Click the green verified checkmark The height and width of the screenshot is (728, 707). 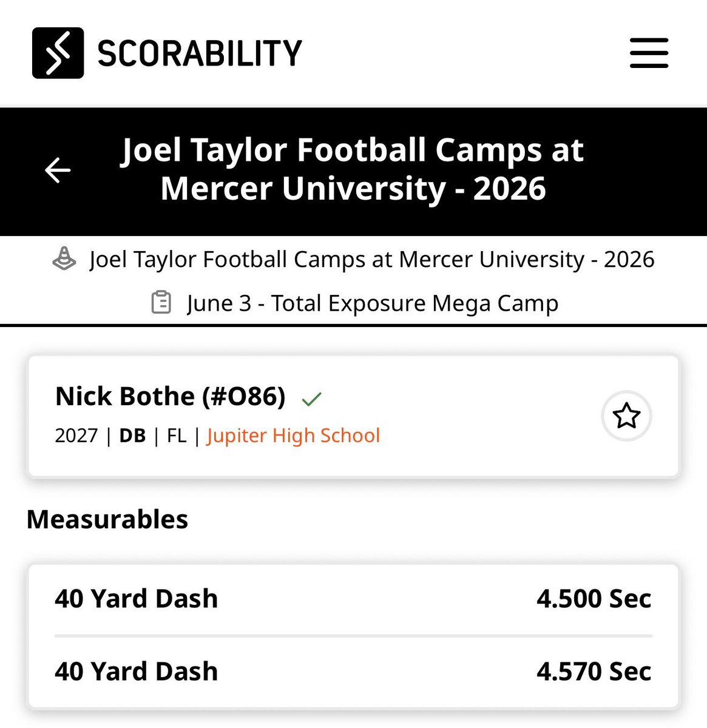pyautogui.click(x=311, y=399)
